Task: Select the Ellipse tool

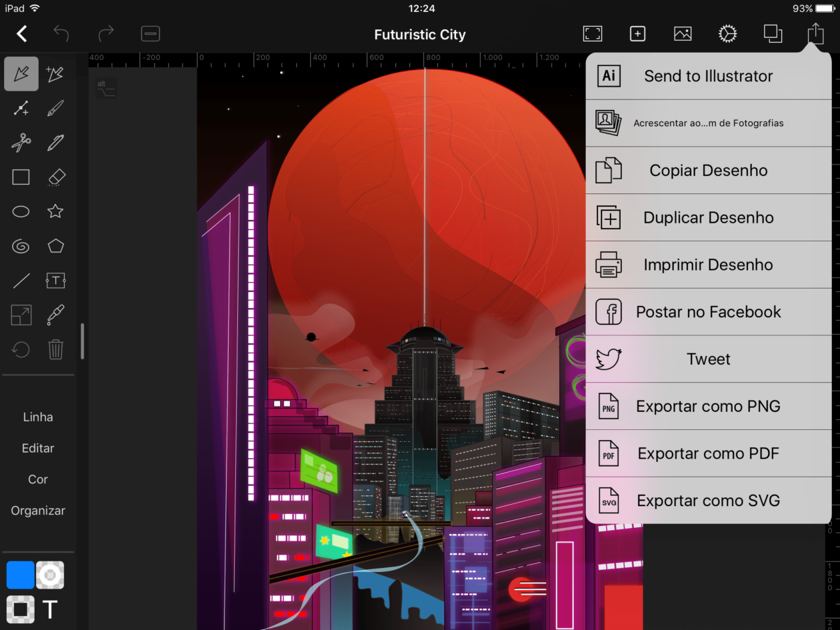Action: coord(21,211)
